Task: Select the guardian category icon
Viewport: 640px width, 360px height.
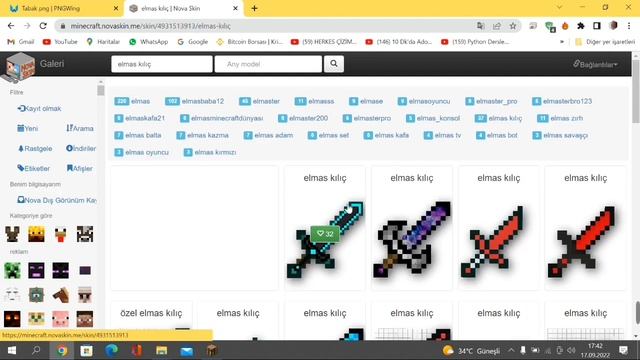Action: click(x=36, y=295)
